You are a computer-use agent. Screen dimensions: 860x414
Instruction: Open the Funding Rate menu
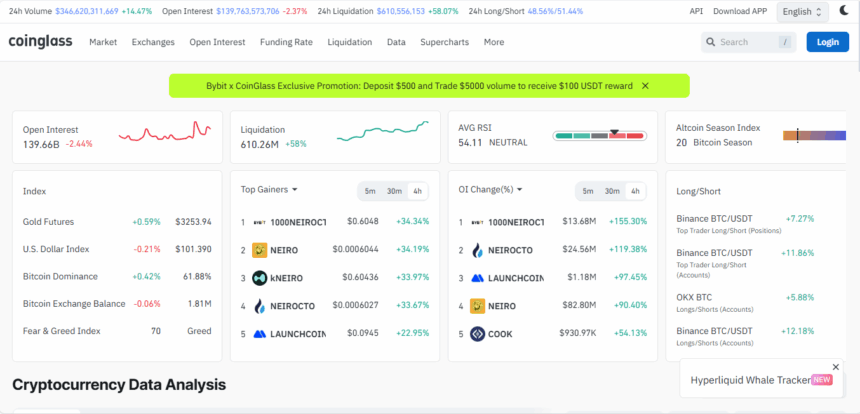[x=286, y=42]
